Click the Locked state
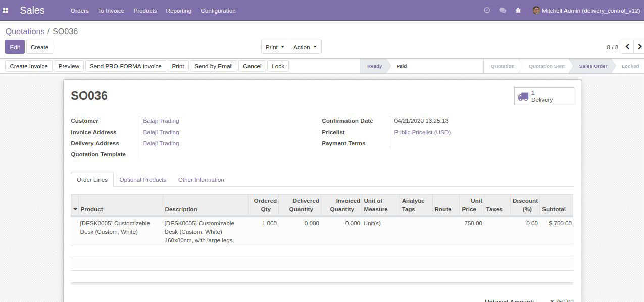Image resolution: width=644 pixels, height=302 pixels. (x=630, y=66)
